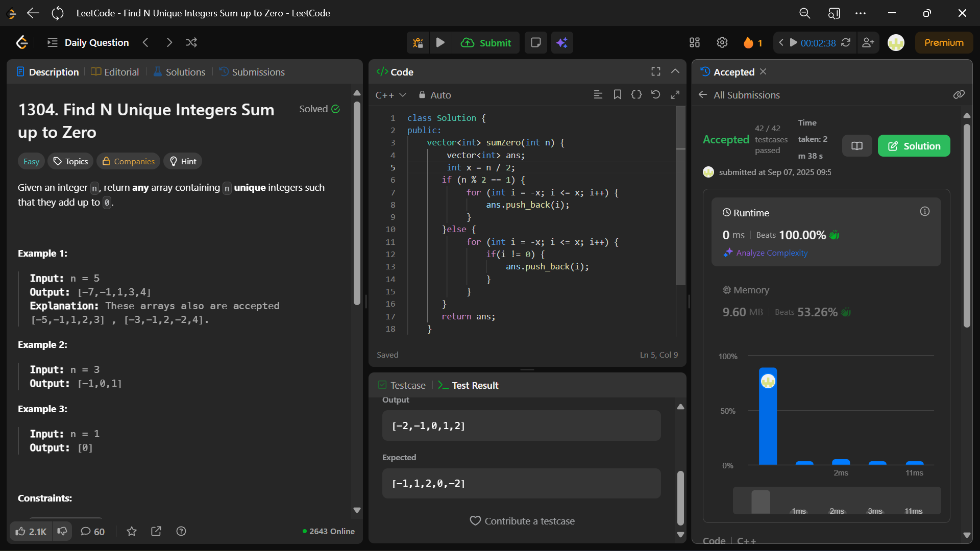Close the Accepted submission tab
The width and height of the screenshot is (980, 551).
763,72
